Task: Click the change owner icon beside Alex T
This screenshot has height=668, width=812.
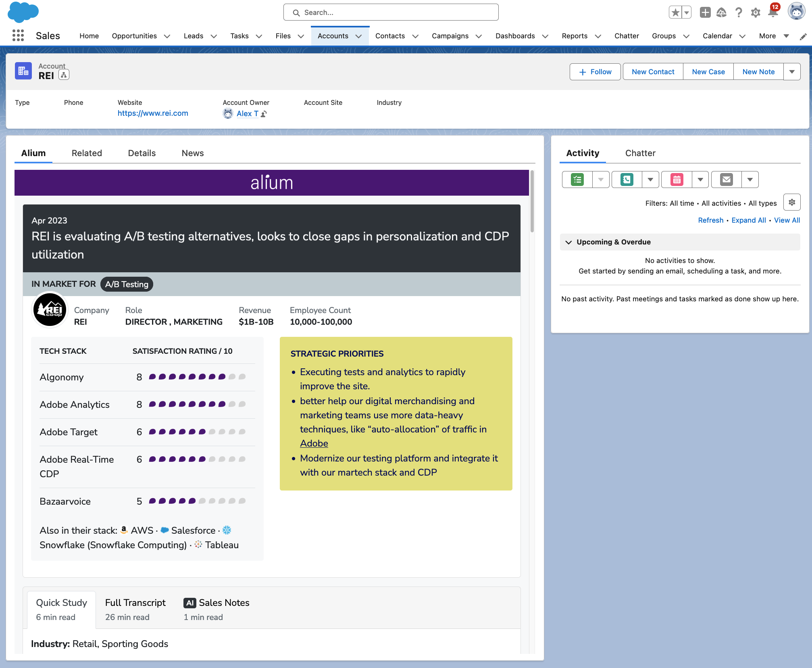Action: (264, 114)
